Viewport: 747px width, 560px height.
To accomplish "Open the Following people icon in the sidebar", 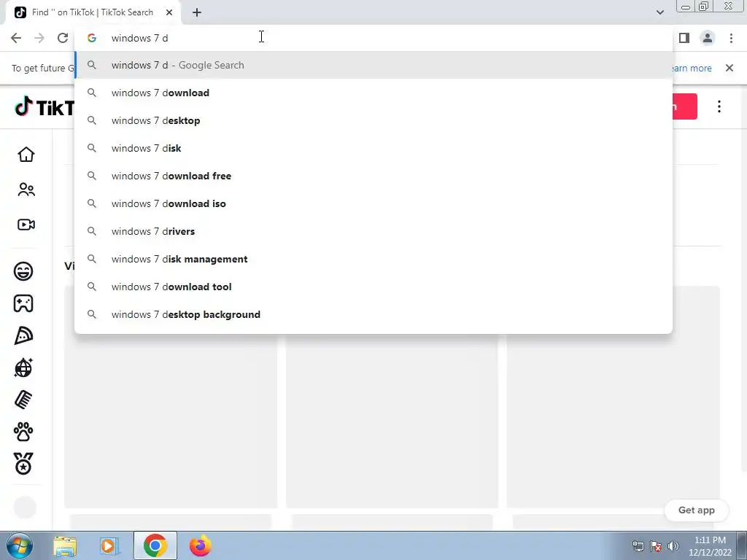I will [26, 190].
